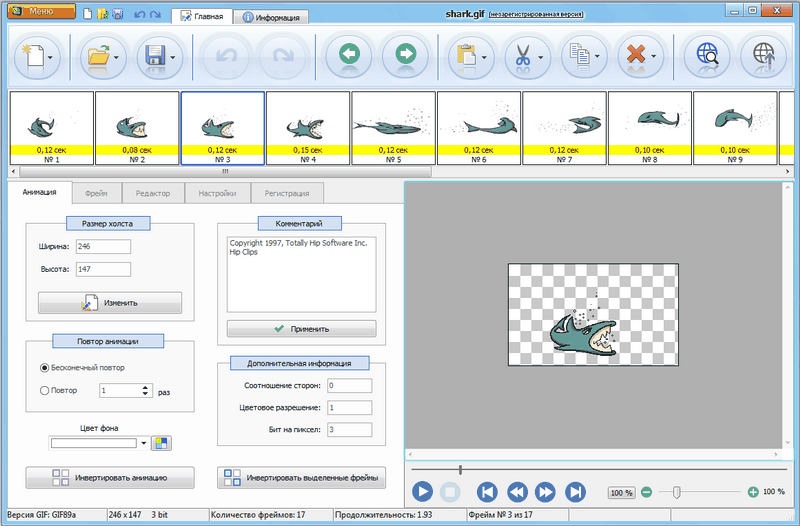Click the zoom level slider
The image size is (800, 526).
(677, 492)
